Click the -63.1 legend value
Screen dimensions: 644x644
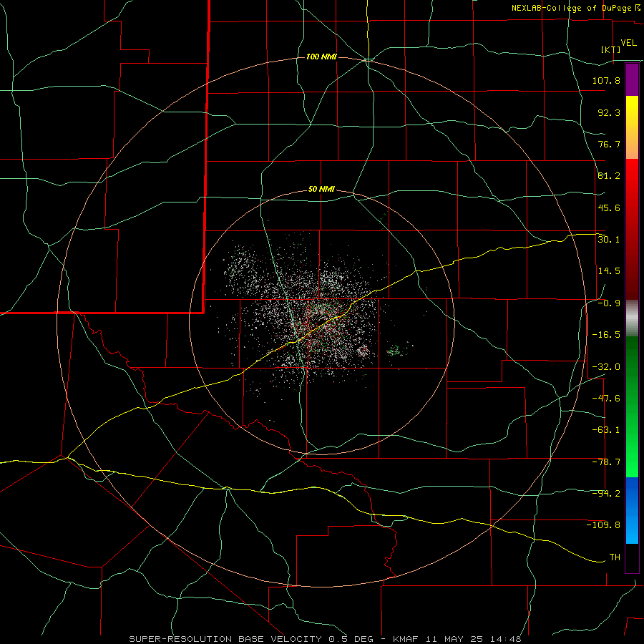(606, 430)
